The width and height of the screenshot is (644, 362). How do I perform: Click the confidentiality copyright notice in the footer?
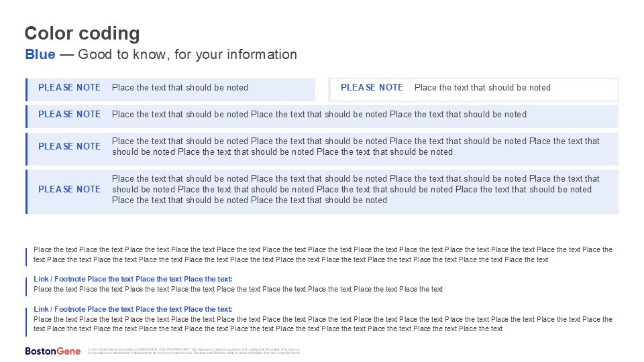pos(194,351)
